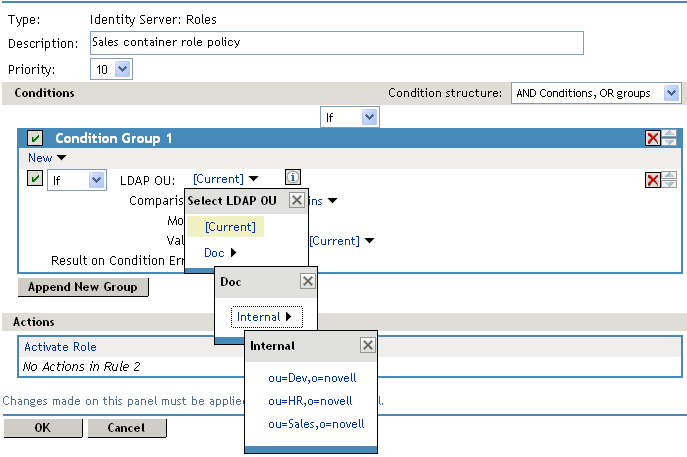687x457 pixels.
Task: Delete the LDAP OU condition row
Action: pos(653,179)
